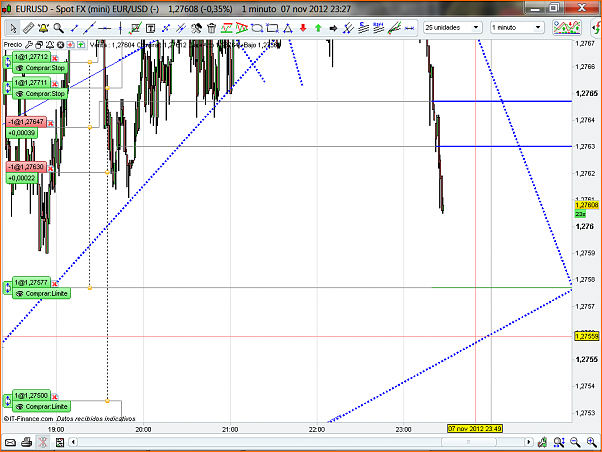This screenshot has height=452, width=602.
Task: Select the triangle drawing tool
Action: [288, 28]
